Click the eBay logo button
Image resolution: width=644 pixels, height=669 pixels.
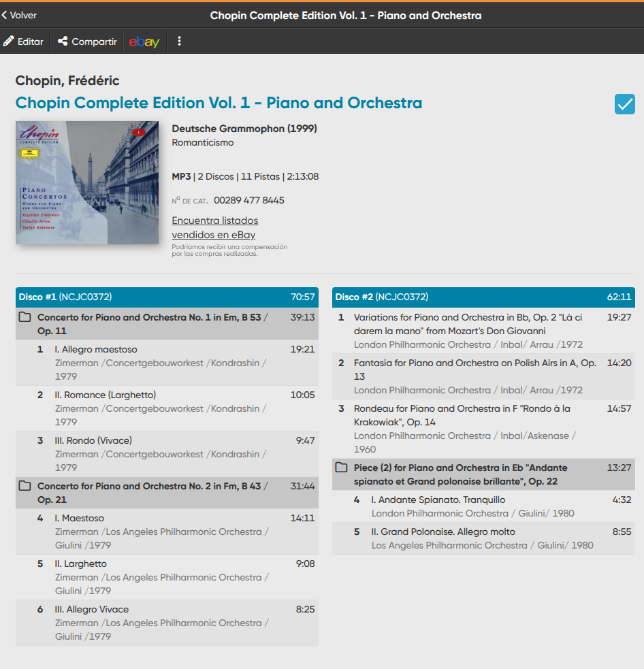145,42
